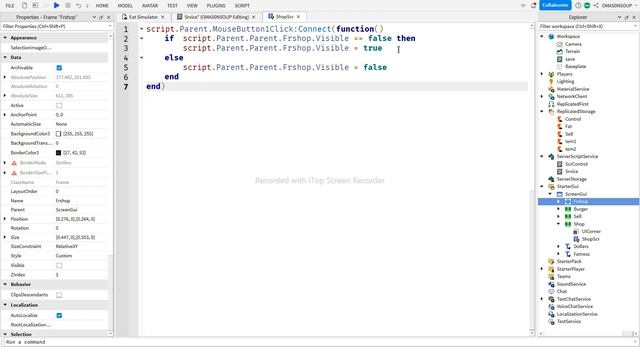The width and height of the screenshot is (640, 360).
Task: Open the HOME ribbon tab
Action: click(x=102, y=6)
